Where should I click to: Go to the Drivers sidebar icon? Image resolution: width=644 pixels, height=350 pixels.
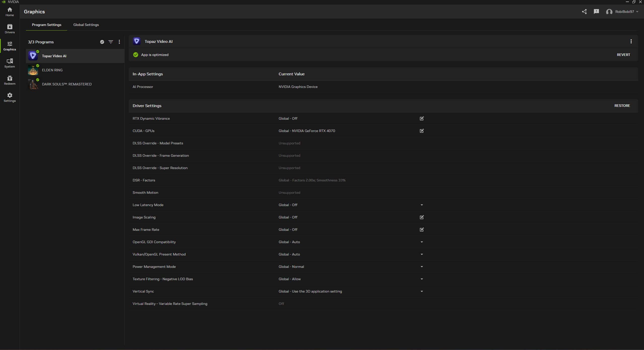tap(10, 29)
